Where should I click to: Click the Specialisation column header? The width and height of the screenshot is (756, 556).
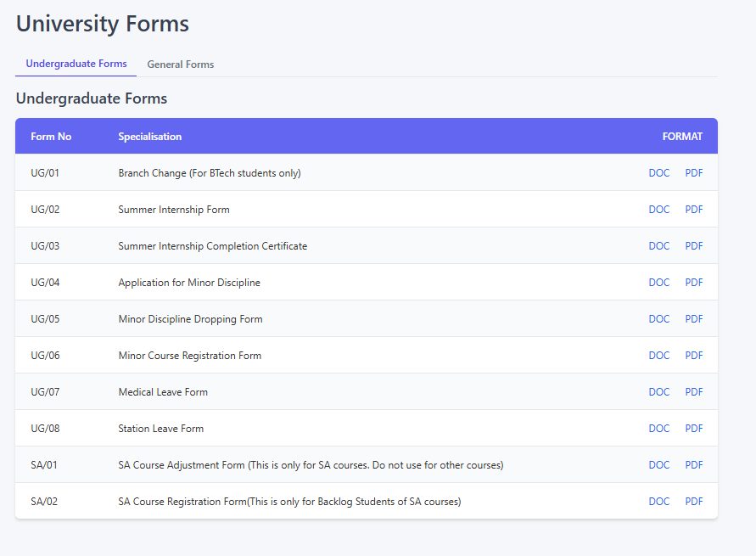150,137
